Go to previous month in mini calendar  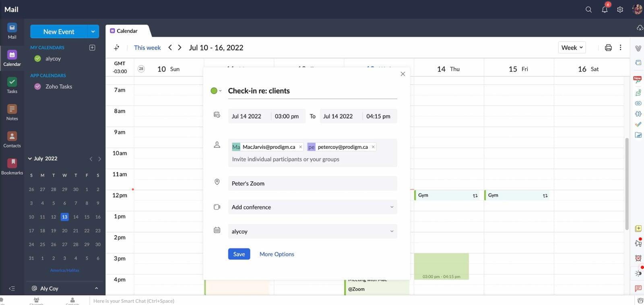(91, 159)
